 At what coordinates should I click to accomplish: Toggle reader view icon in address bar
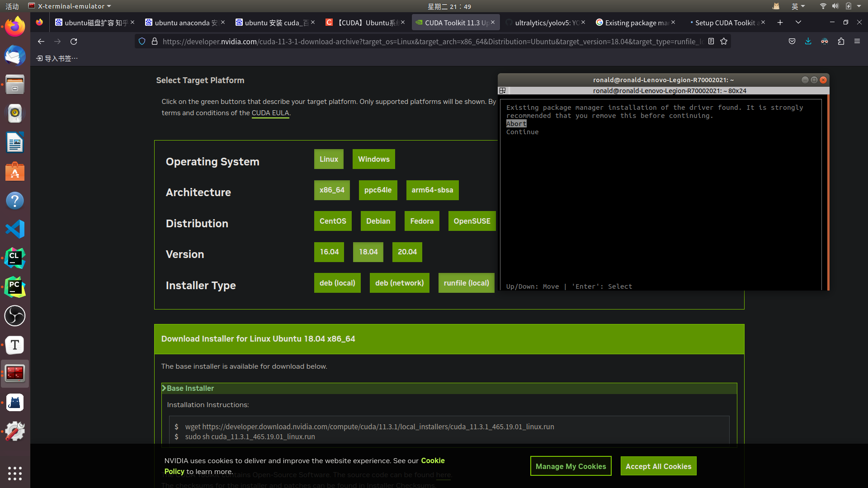pos(711,42)
